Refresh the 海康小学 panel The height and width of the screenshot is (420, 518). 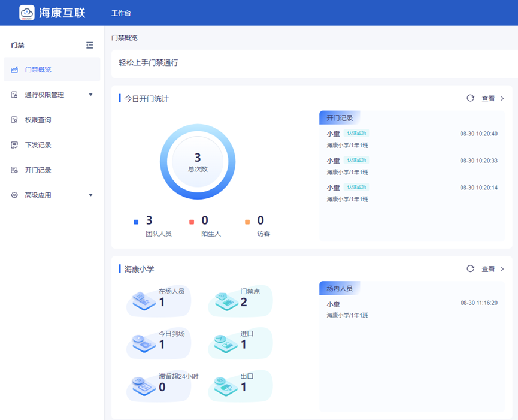[470, 269]
